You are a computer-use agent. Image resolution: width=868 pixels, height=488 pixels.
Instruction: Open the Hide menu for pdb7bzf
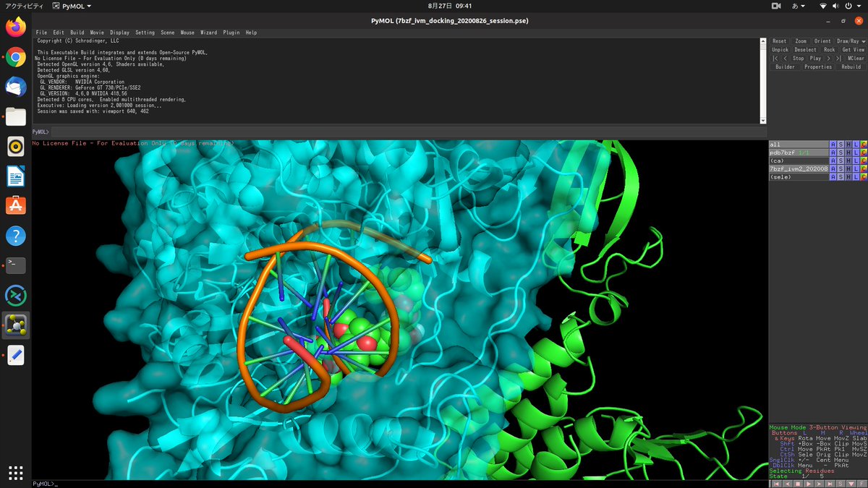tap(848, 153)
